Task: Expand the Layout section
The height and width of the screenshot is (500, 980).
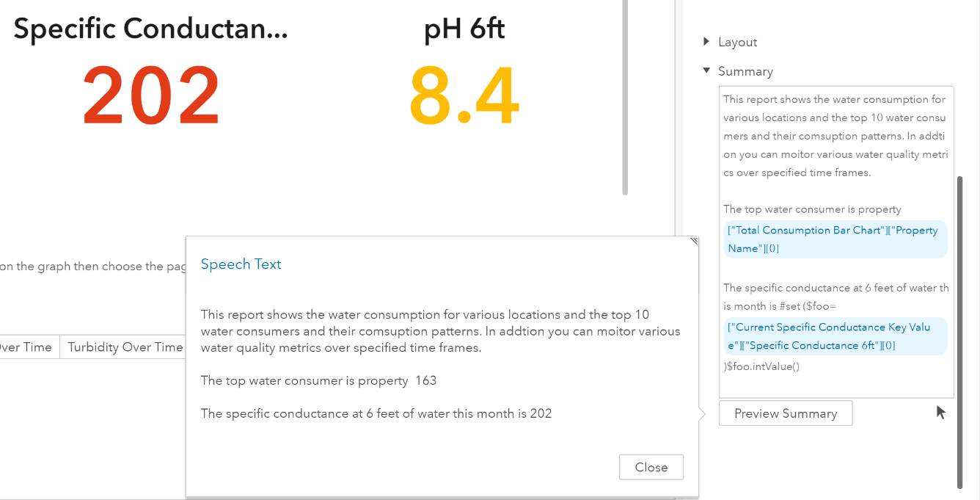Action: coord(706,42)
